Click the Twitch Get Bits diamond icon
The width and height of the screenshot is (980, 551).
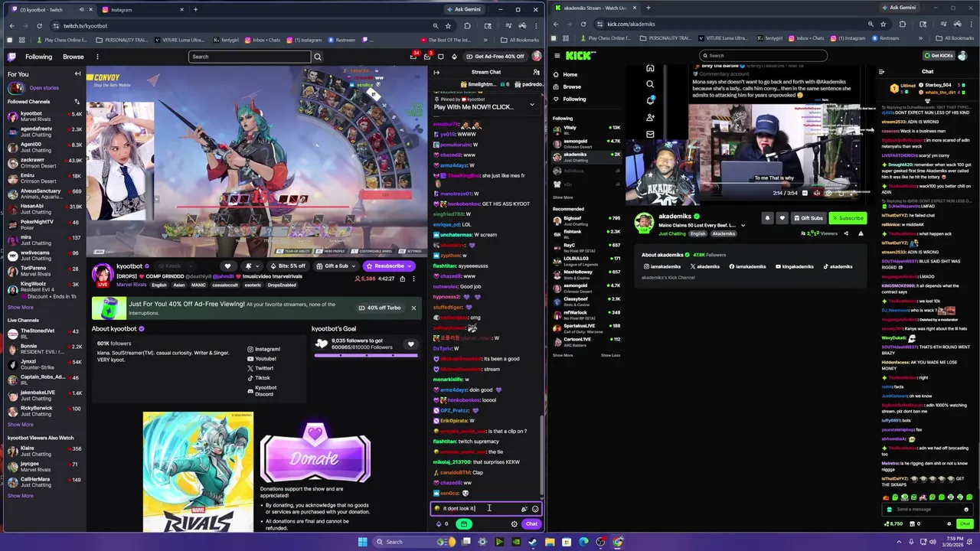pyautogui.click(x=454, y=57)
